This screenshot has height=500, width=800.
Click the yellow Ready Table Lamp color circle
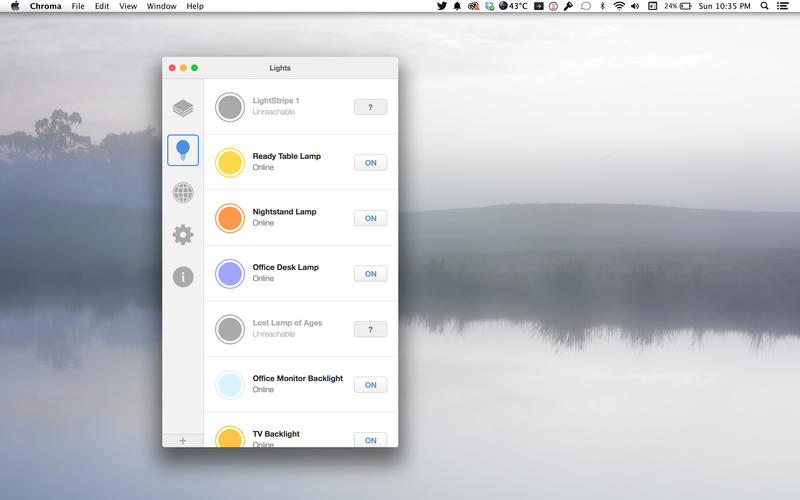click(230, 163)
